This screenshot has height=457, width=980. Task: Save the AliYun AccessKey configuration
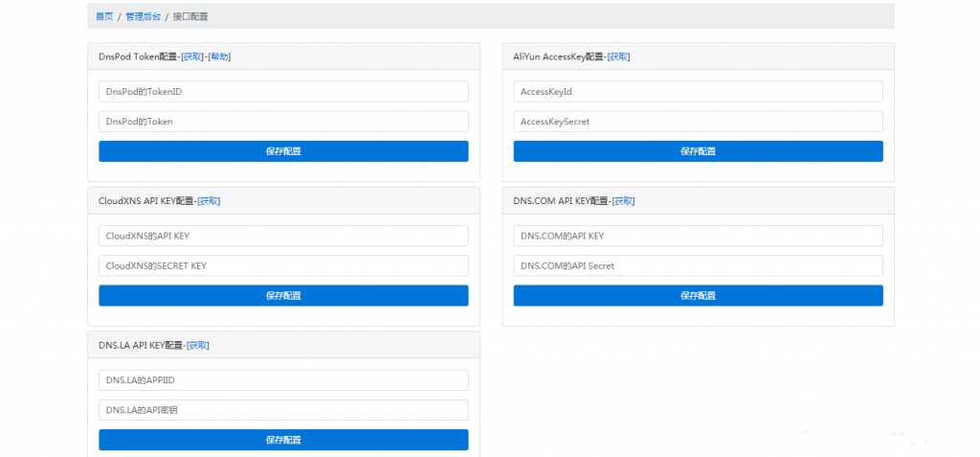pos(698,151)
